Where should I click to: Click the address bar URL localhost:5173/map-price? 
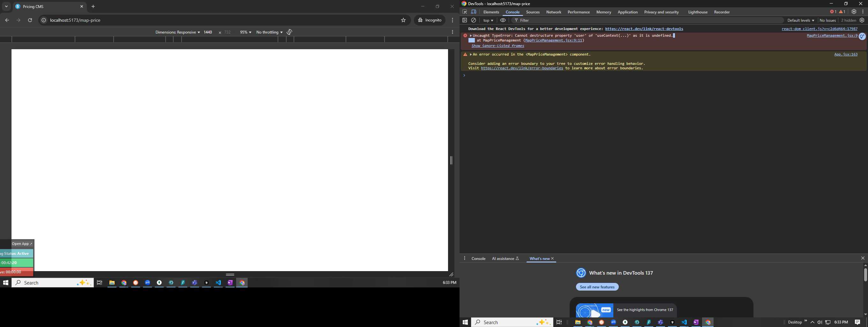tap(75, 20)
